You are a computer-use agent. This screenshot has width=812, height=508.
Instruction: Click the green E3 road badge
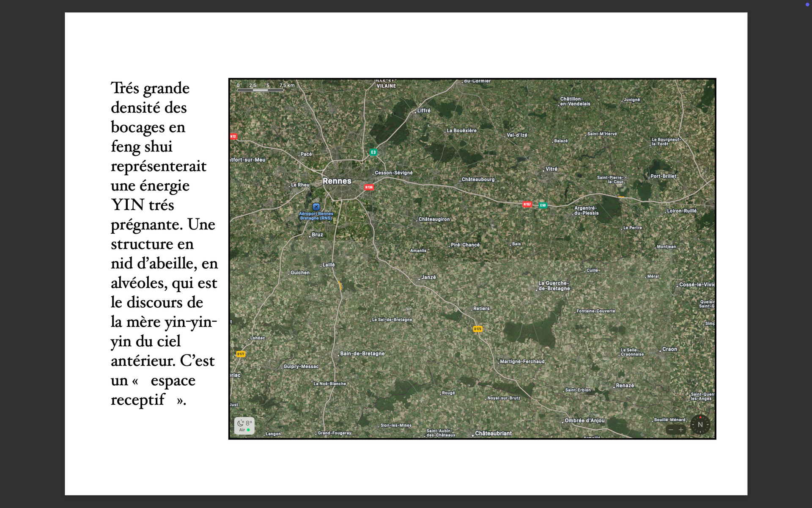373,152
